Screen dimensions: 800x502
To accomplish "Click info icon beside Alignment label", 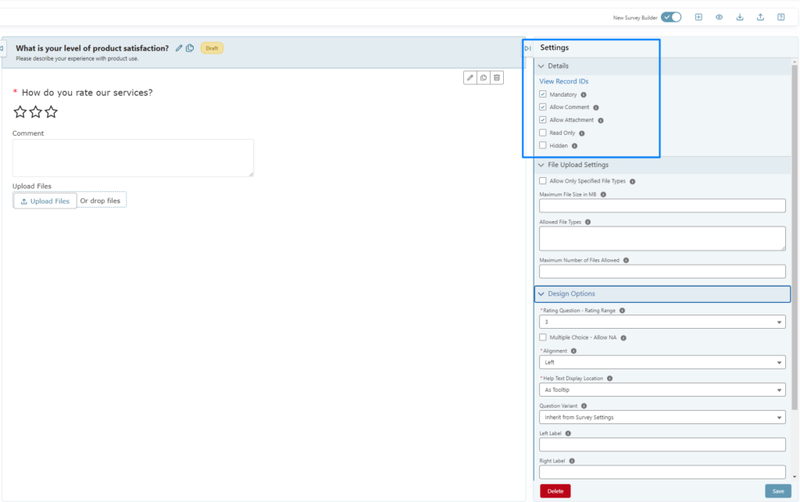I will (x=573, y=351).
